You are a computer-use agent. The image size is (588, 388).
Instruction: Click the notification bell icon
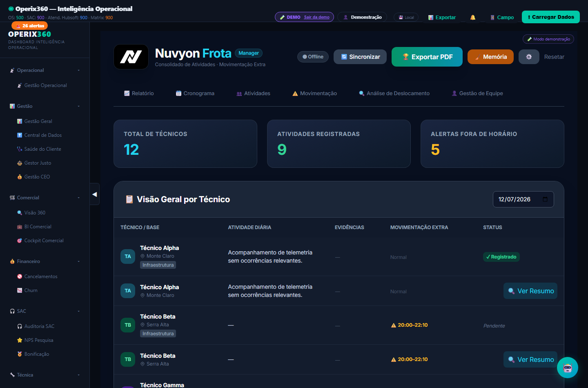coord(473,17)
